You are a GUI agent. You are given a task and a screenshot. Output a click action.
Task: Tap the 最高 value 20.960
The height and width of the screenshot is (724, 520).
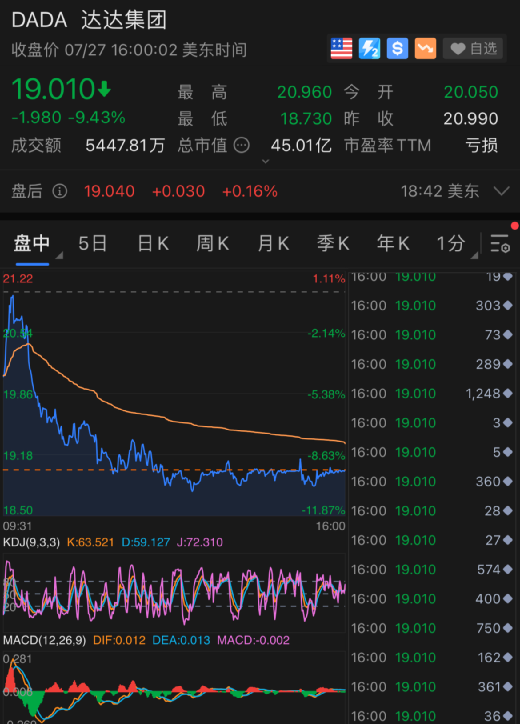[304, 92]
